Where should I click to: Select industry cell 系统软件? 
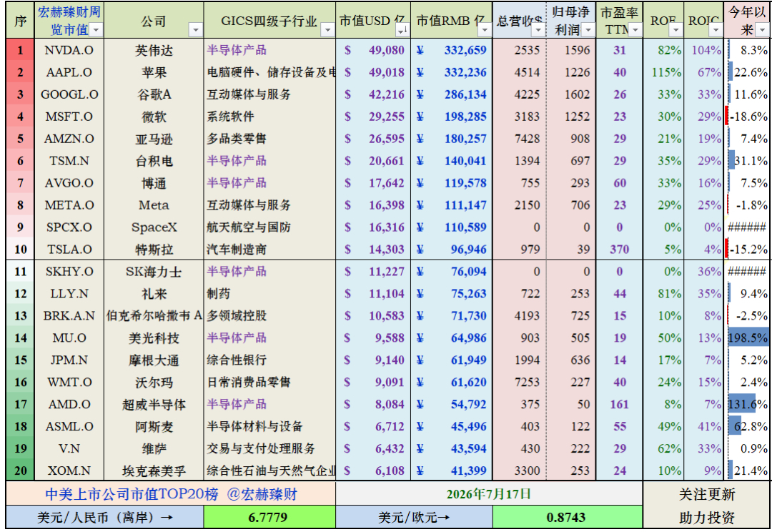click(x=269, y=117)
